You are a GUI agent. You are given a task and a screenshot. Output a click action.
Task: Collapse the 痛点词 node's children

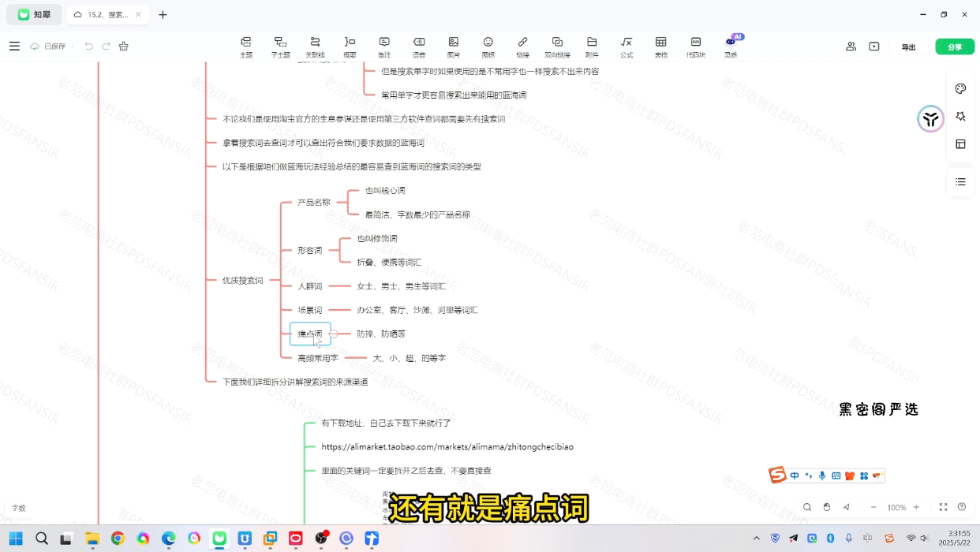pyautogui.click(x=333, y=334)
